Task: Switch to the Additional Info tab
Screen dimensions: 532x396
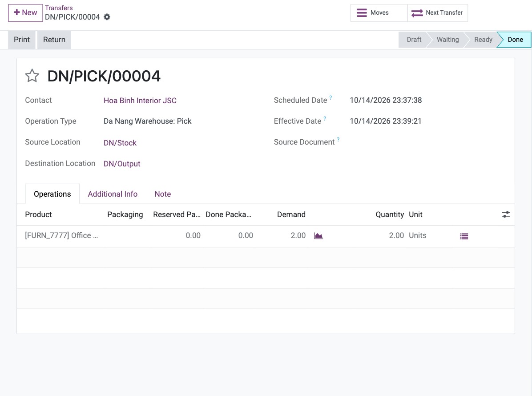Action: [113, 194]
